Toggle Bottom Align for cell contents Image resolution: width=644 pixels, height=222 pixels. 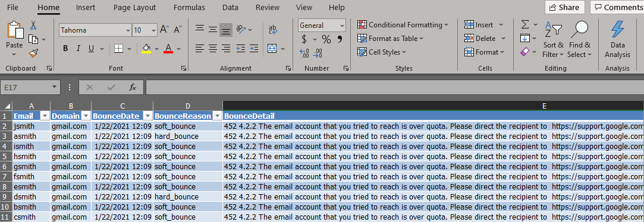(225, 30)
